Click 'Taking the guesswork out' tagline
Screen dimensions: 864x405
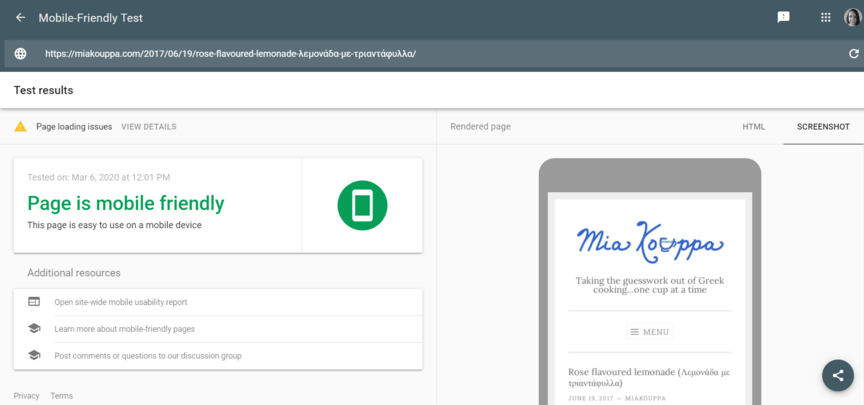pos(650,285)
